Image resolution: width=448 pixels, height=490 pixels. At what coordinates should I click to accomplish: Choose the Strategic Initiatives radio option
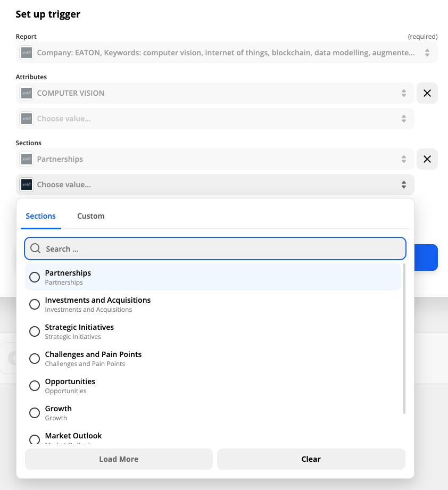(35, 331)
